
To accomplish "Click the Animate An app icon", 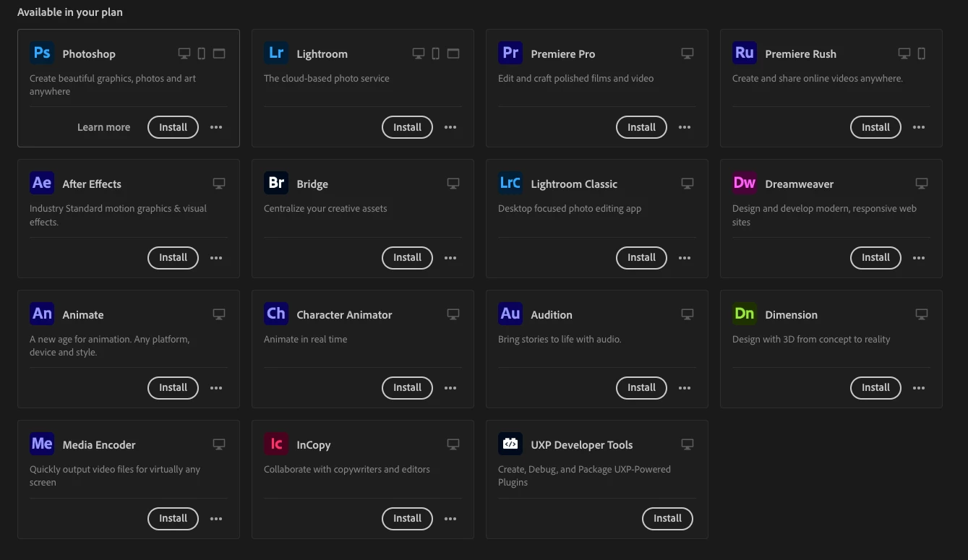I will coord(42,314).
